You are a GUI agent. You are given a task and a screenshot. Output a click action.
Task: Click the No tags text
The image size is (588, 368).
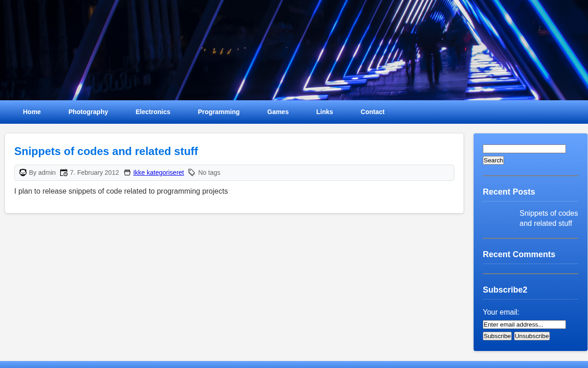point(209,172)
